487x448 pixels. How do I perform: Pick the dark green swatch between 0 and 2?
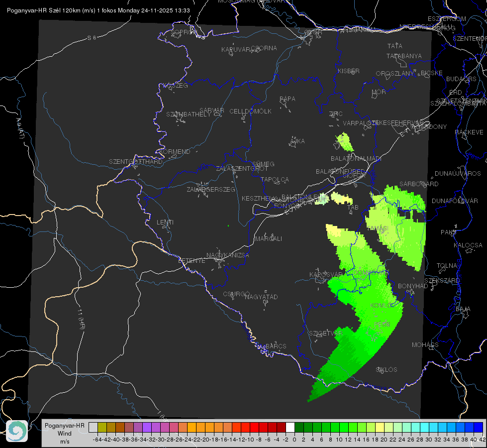[x=299, y=427]
